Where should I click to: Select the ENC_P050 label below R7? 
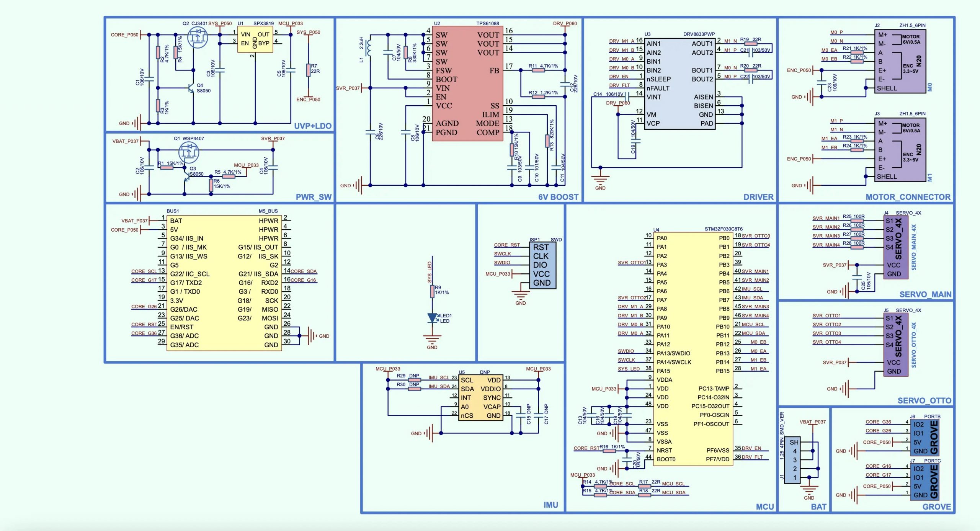308,100
